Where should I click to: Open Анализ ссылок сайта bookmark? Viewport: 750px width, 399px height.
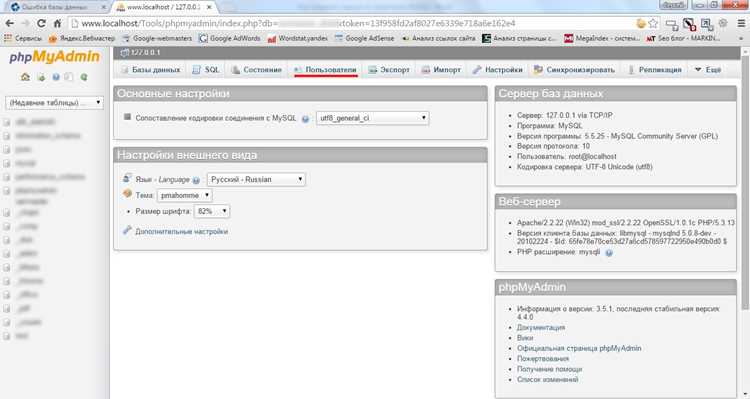pyautogui.click(x=439, y=38)
